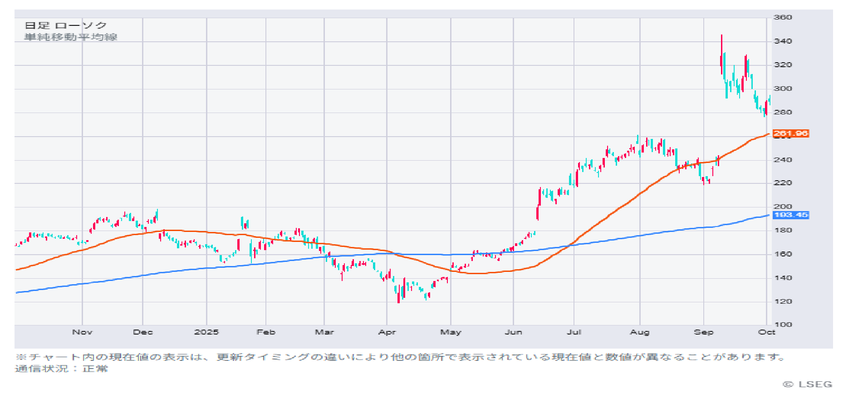
Task: Click the 220 value on the price axis
Action: (783, 183)
